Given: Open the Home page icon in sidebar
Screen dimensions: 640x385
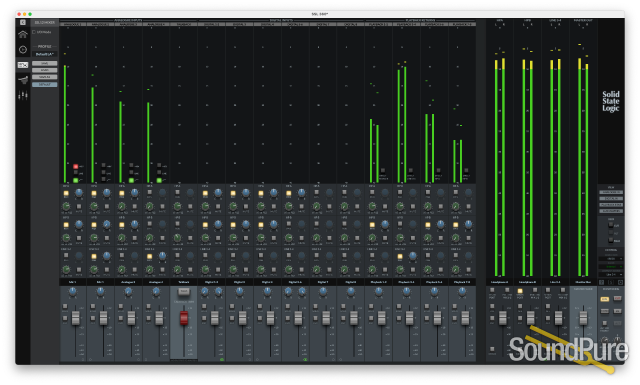Looking at the screenshot, I should pos(23,34).
